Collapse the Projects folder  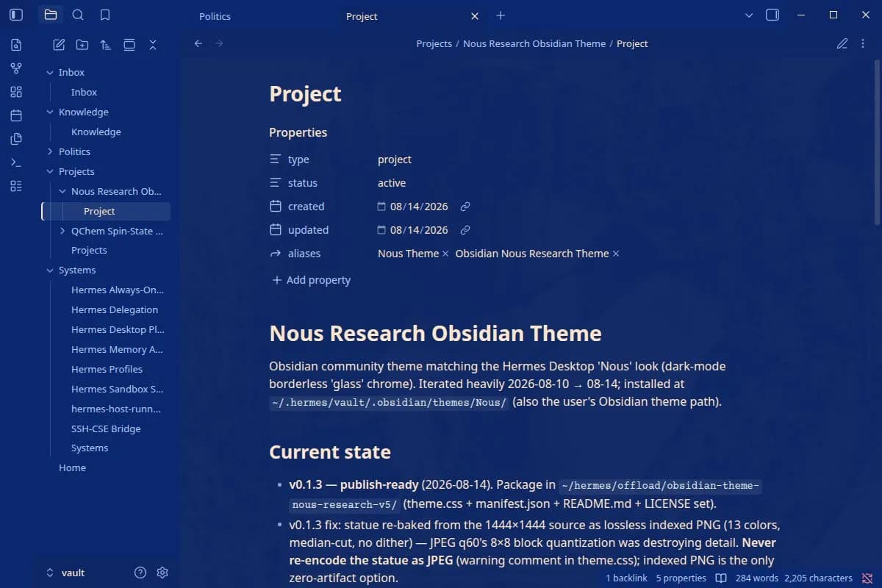click(50, 171)
